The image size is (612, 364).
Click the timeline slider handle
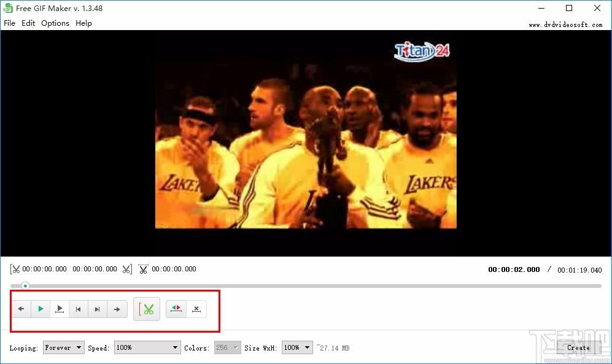[x=25, y=286]
